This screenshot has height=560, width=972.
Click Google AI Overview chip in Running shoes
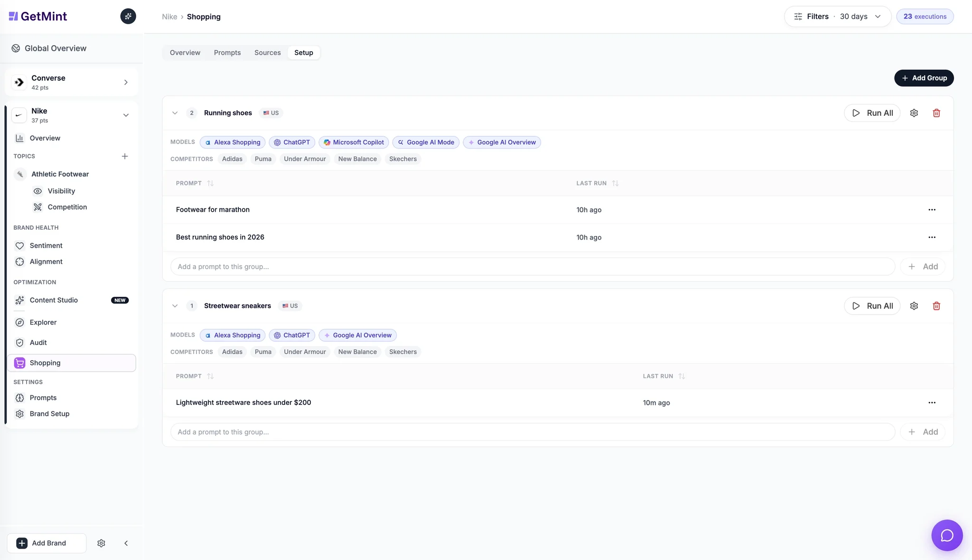(502, 142)
